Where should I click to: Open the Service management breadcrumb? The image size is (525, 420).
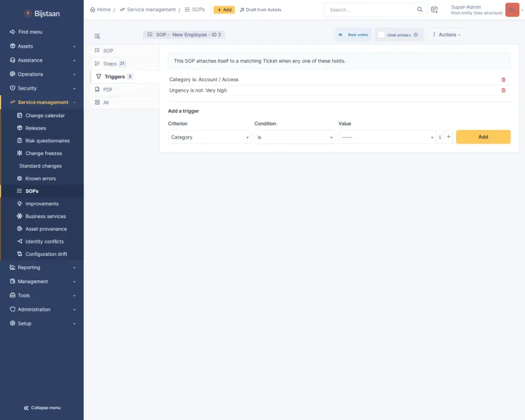[x=148, y=9]
